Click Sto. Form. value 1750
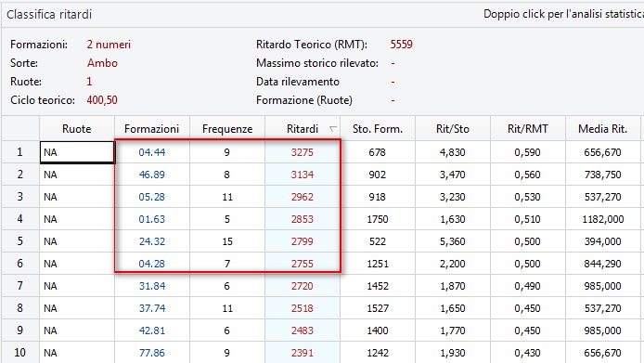Screen dimensions: 644x363 [378, 219]
